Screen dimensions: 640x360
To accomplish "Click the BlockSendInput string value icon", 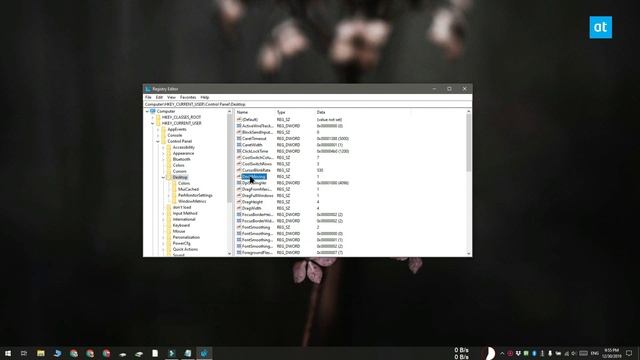I will coord(239,132).
